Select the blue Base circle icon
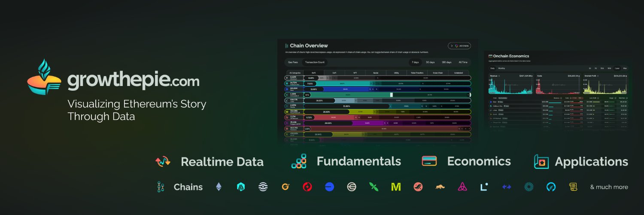 point(329,187)
